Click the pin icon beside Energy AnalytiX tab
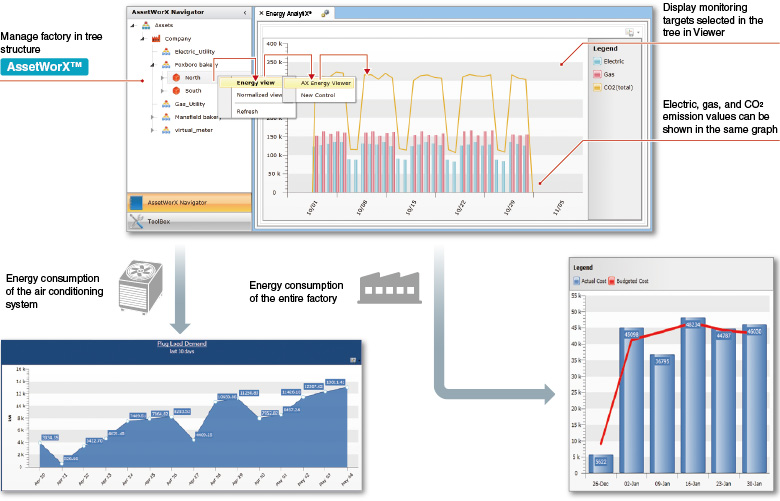This screenshot has width=780, height=501. click(326, 13)
